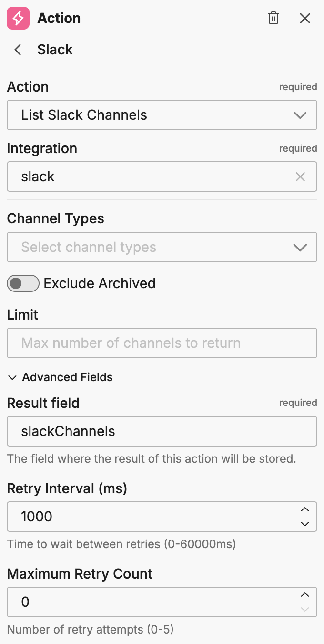Click the Slack heading label
This screenshot has width=324, height=644.
(x=55, y=50)
